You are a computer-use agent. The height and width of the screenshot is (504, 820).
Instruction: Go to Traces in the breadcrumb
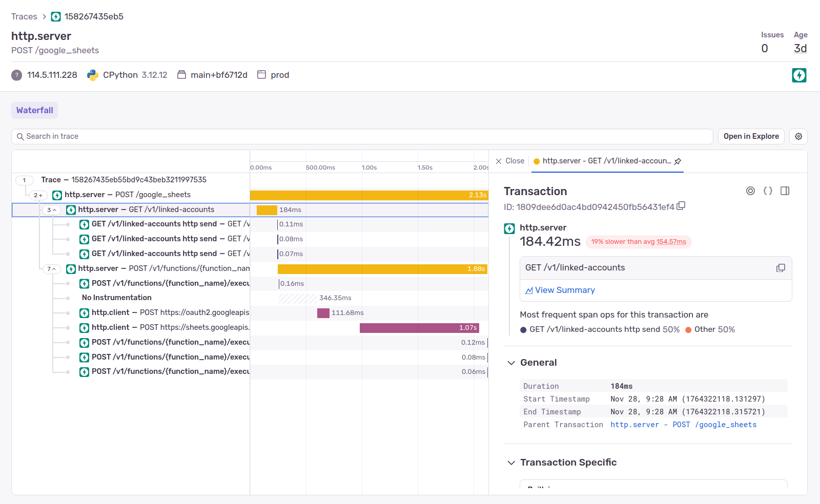point(24,16)
